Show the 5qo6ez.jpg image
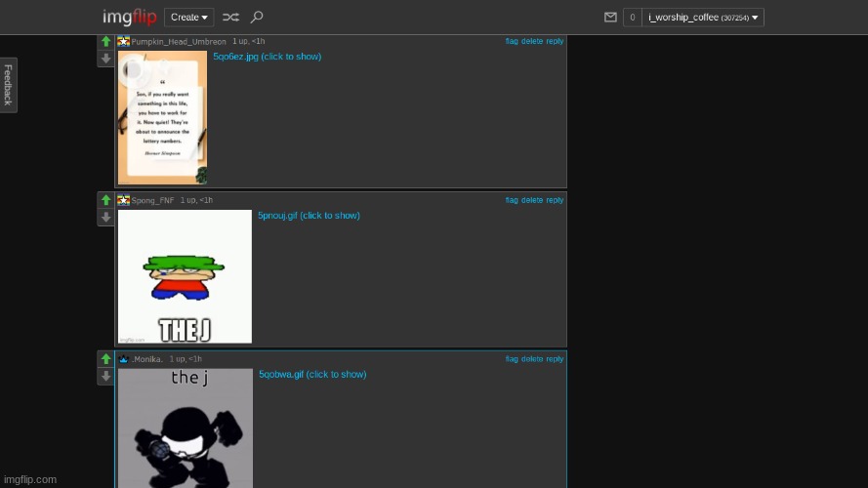 [267, 57]
